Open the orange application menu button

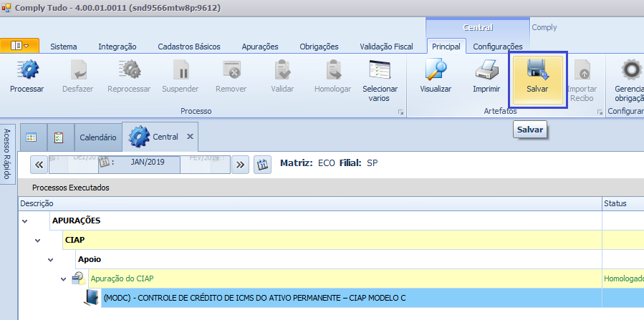pyautogui.click(x=20, y=46)
